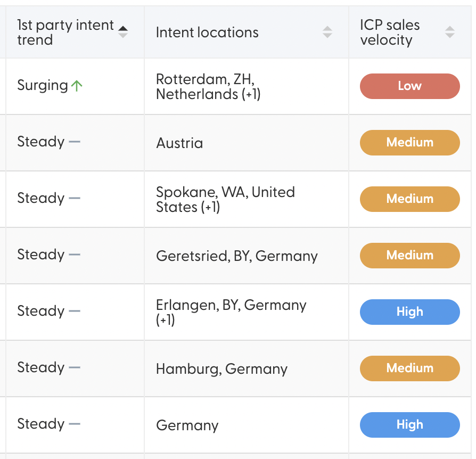Image resolution: width=476 pixels, height=459 pixels.
Task: Expand Spokane, WA, United States (+1) locations
Action: point(226,200)
